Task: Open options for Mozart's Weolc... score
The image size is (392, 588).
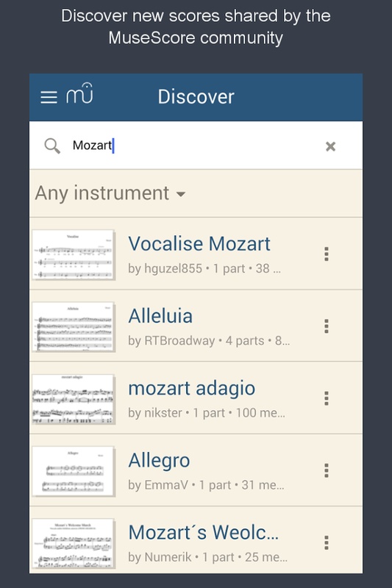Action: (327, 542)
